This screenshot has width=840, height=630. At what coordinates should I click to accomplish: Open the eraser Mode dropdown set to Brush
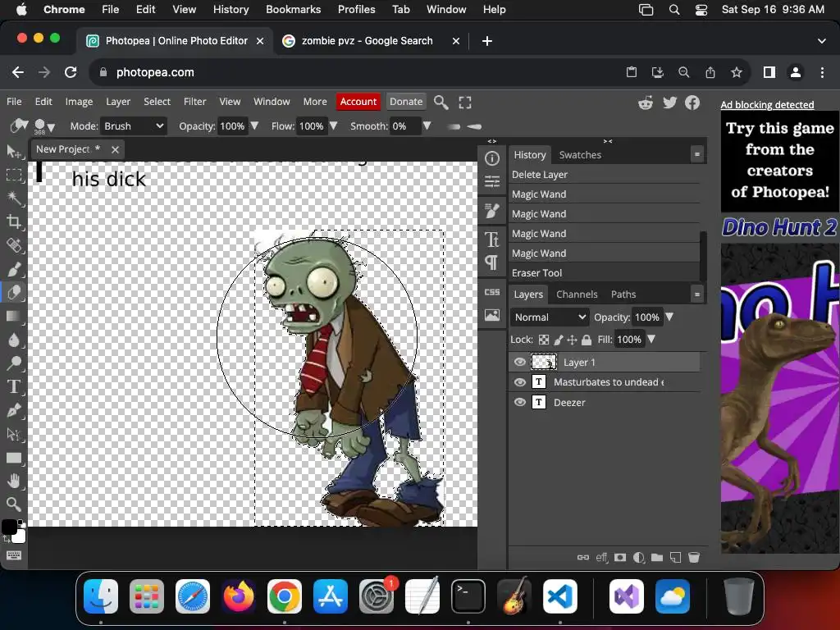click(134, 126)
